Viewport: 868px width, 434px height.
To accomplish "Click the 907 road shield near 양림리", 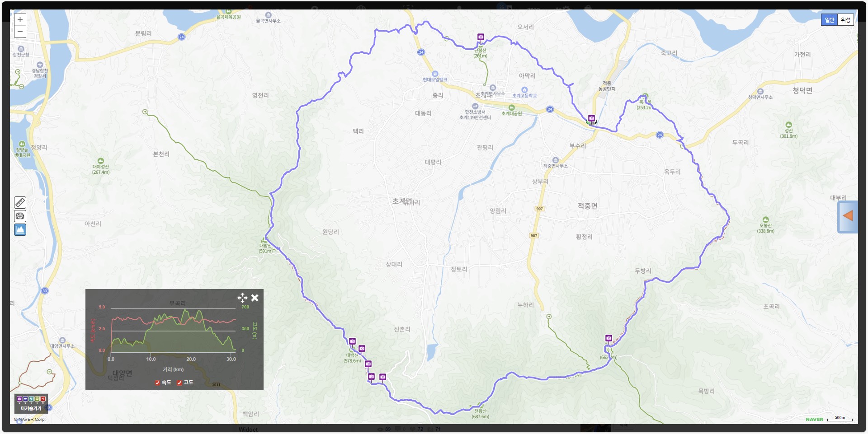I will (539, 209).
